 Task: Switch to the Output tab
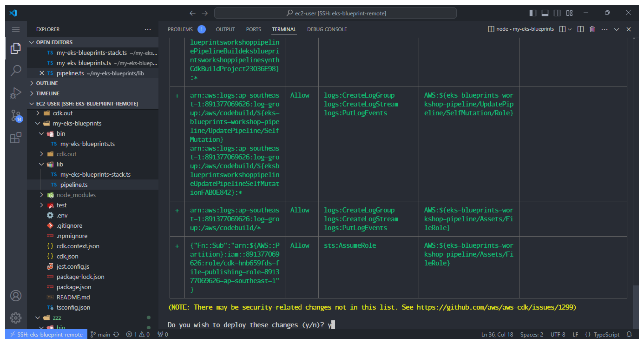pos(225,29)
